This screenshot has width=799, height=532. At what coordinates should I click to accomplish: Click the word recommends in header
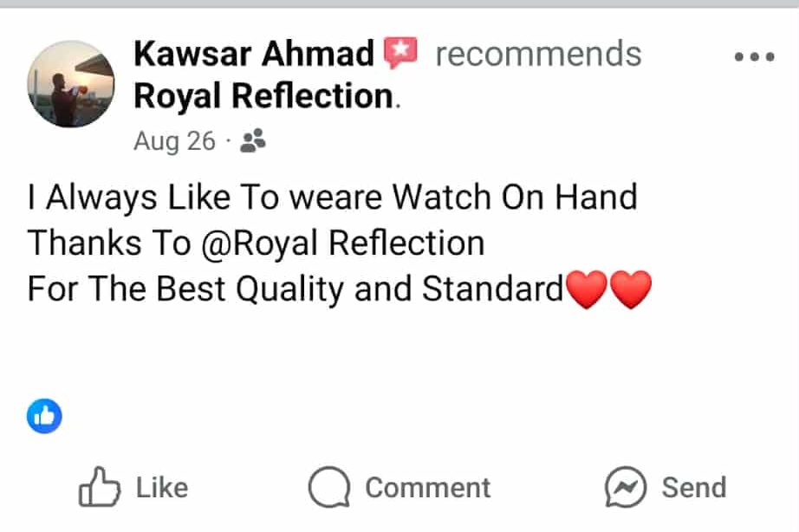tap(538, 54)
